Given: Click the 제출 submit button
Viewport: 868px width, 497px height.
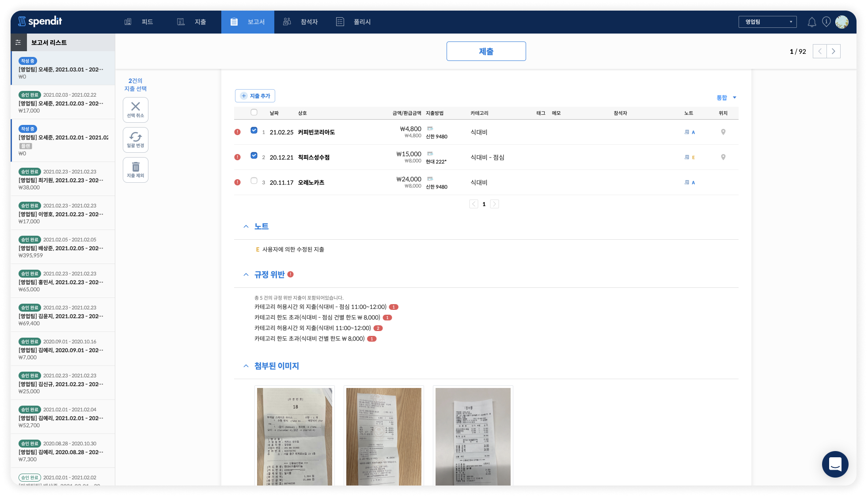Looking at the screenshot, I should [x=486, y=51].
